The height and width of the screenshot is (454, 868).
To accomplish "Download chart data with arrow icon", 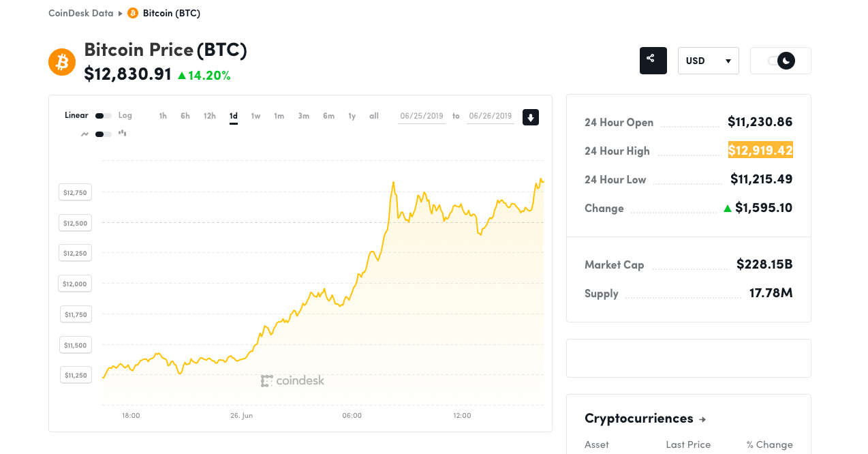I will pos(531,117).
